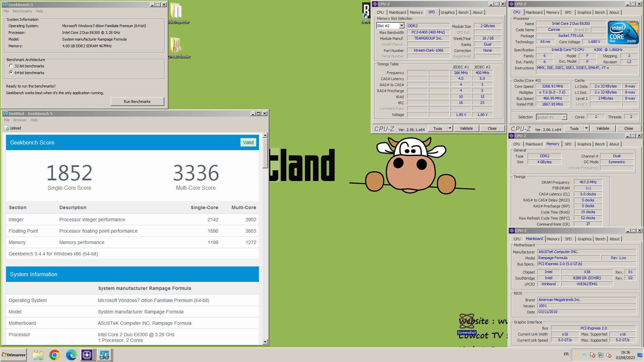Click Tools button in the CPU-Z CPU window
Screen dimensions: 644x362
click(x=574, y=128)
